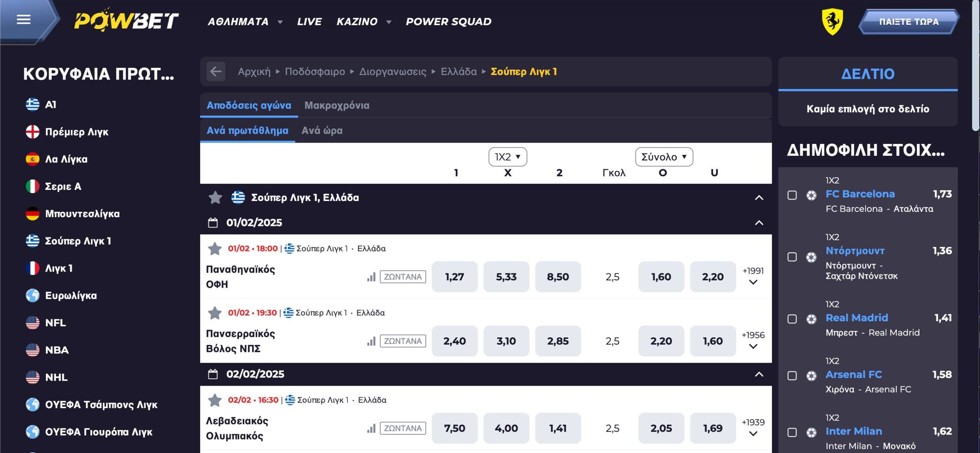Open the hamburger menu icon
This screenshot has height=453, width=980.
point(23,20)
